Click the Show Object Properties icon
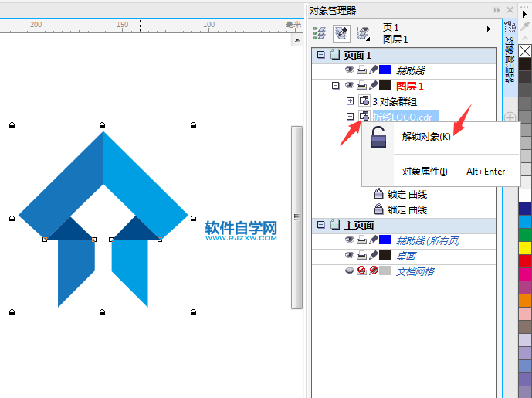 319,33
